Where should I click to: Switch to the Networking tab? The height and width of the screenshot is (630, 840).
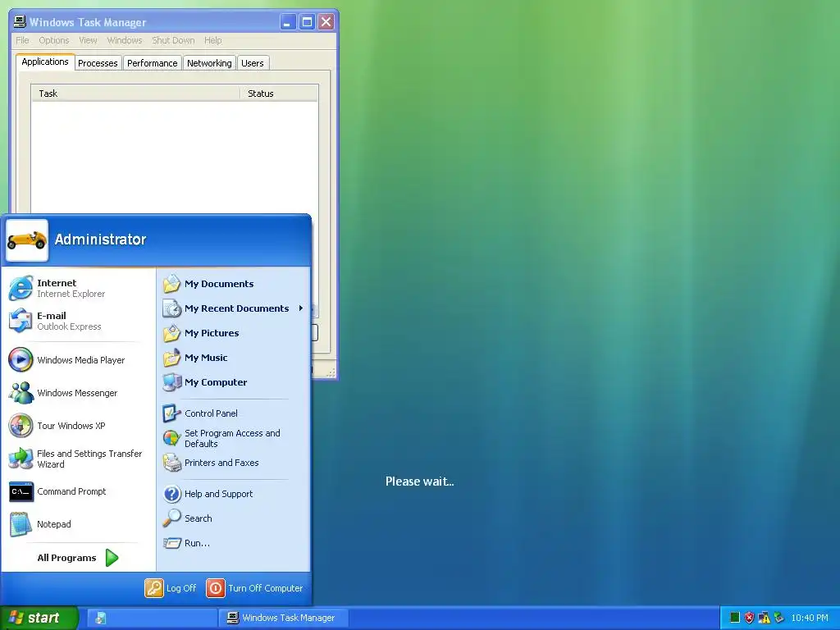point(209,63)
